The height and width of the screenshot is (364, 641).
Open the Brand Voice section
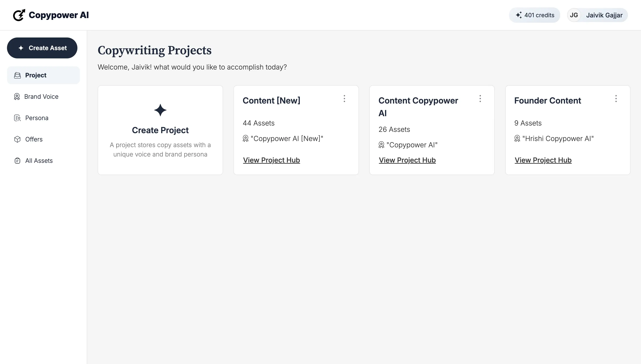point(41,97)
